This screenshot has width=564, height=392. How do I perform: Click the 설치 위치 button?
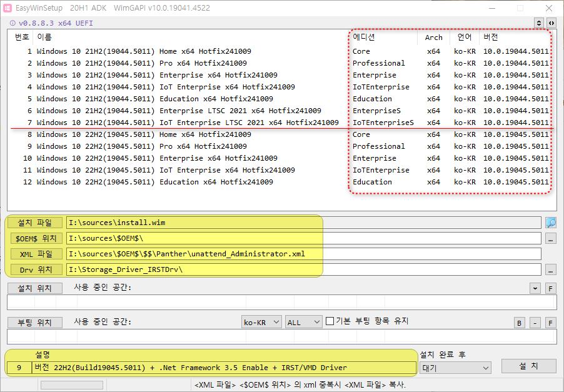[x=35, y=288]
